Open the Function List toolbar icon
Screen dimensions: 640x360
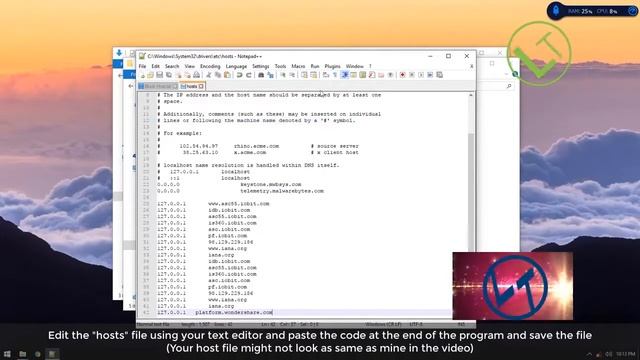pos(372,75)
